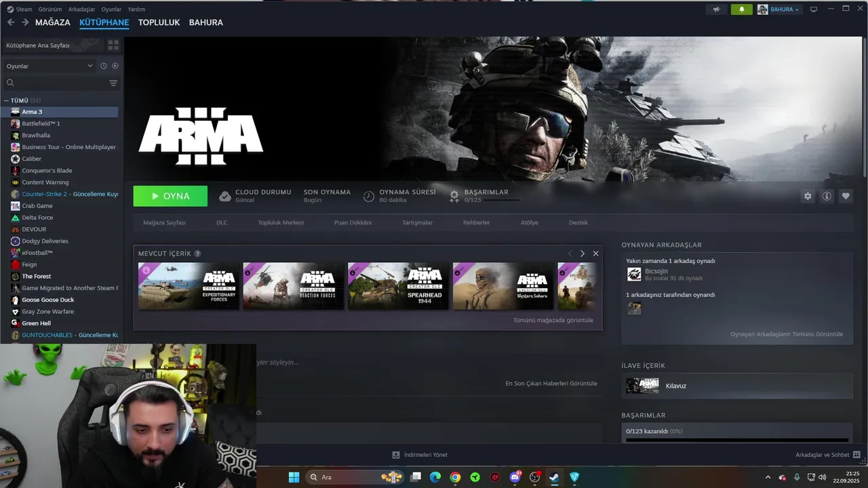Open the Kılavuz manual entry
The image size is (868, 488).
(737, 386)
